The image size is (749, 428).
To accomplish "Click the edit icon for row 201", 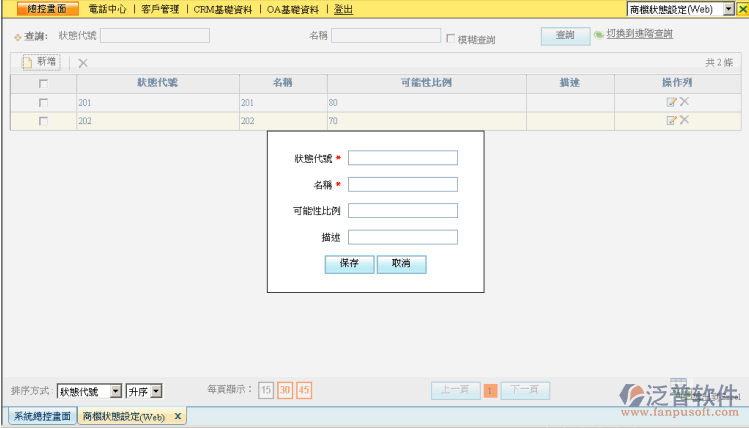I will pos(672,102).
